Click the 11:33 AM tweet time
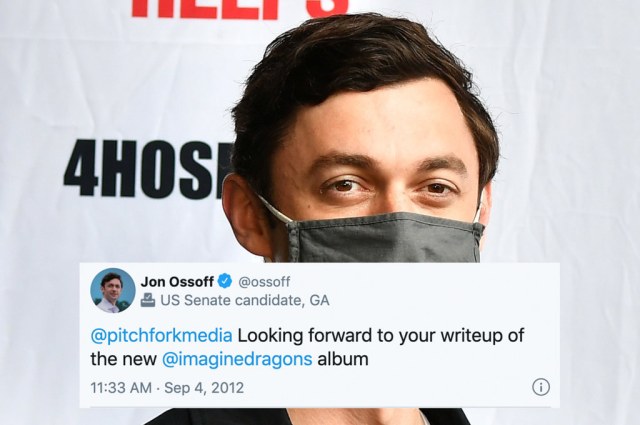640x425 pixels. [121, 387]
